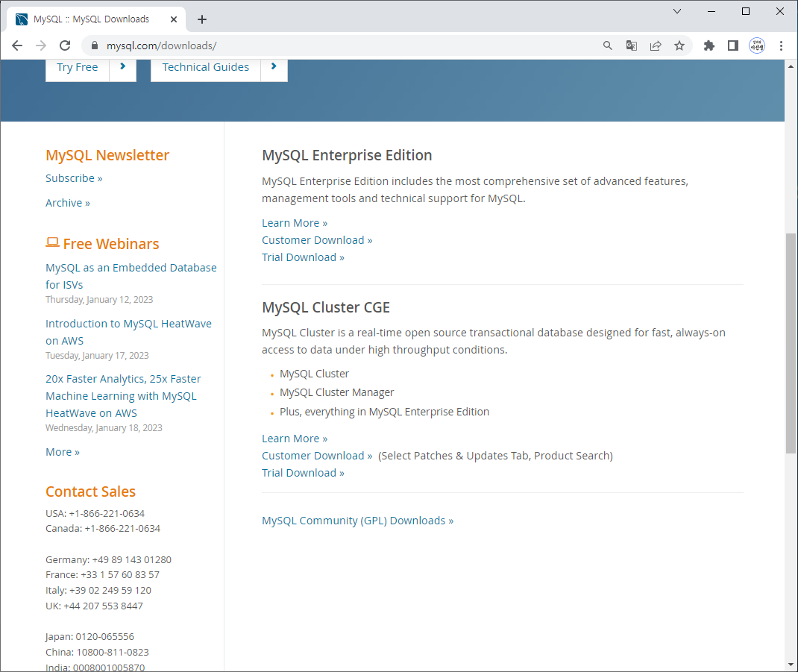
Task: Click Tuesday, January 17, 2023 date
Action: (x=97, y=356)
